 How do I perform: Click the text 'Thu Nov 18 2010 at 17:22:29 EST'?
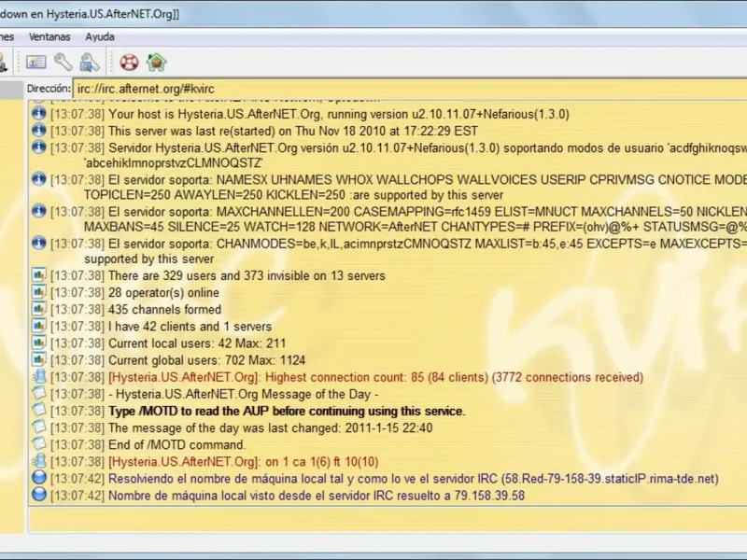(x=387, y=131)
